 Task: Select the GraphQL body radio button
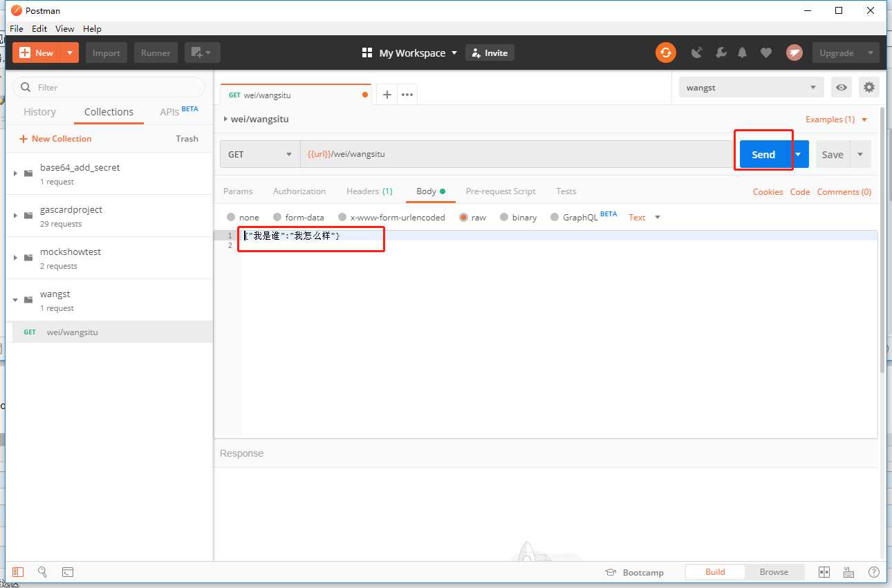[555, 217]
